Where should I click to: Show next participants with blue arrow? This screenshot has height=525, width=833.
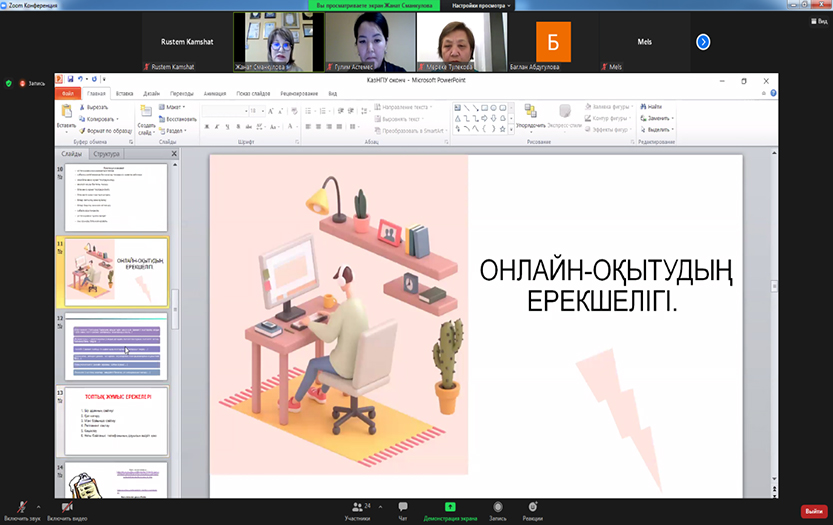pyautogui.click(x=703, y=42)
